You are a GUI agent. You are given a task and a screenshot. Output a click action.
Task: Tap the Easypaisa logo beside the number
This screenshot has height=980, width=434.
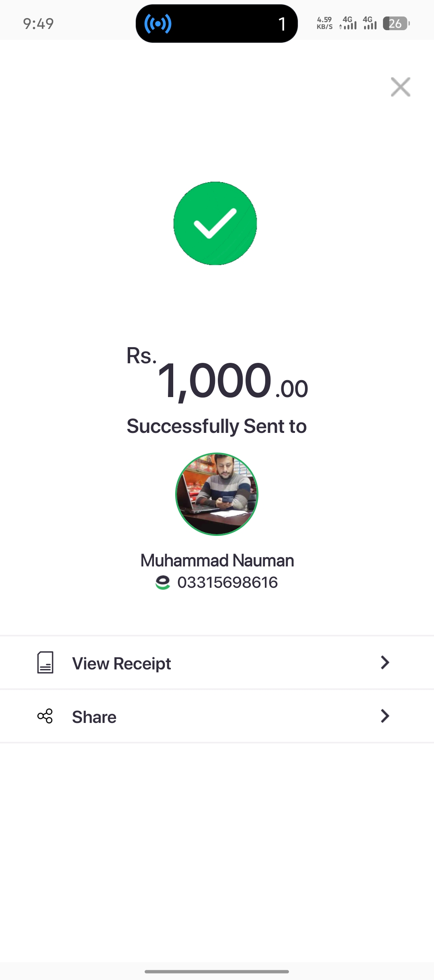[x=163, y=583]
